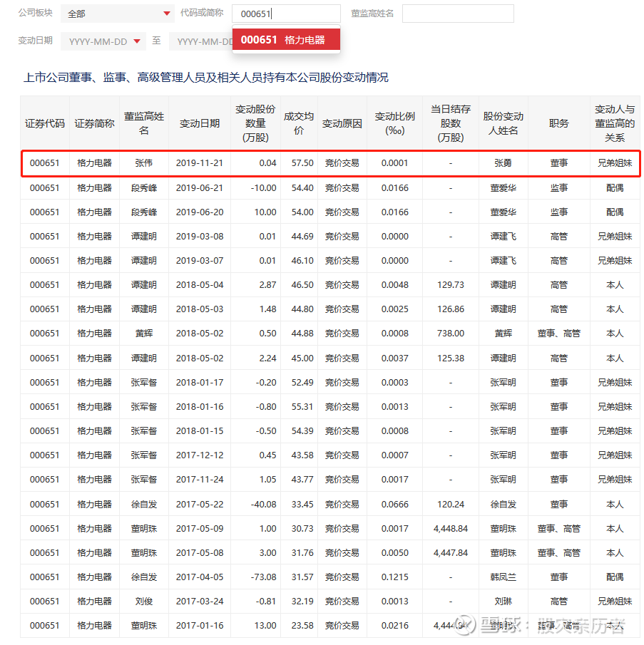Screen dimensions: 644x645
Task: Click date cell 2017-12-12
Action: (200, 455)
